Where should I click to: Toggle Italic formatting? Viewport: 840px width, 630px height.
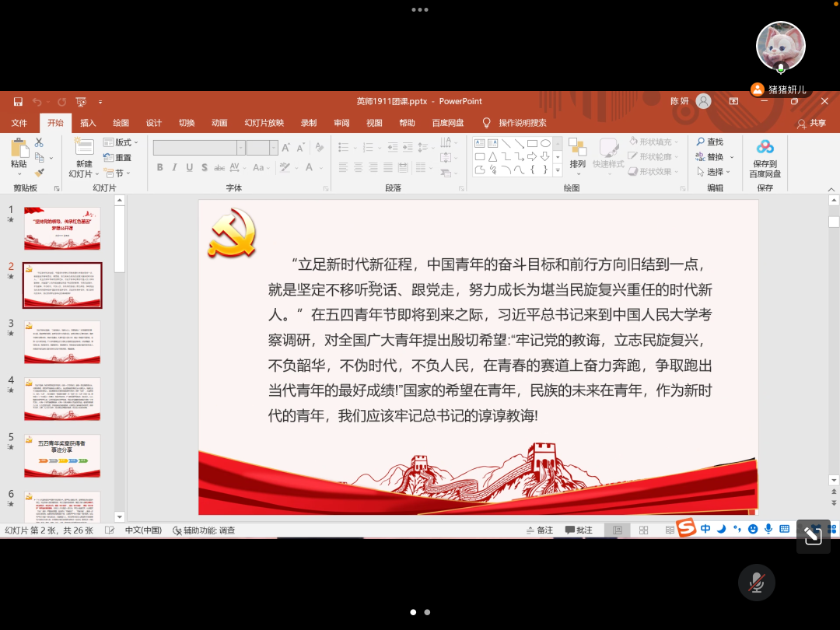click(175, 168)
